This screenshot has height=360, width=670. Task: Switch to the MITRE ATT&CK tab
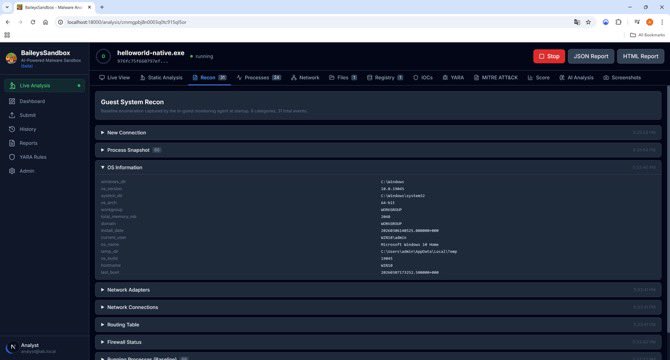click(x=495, y=78)
